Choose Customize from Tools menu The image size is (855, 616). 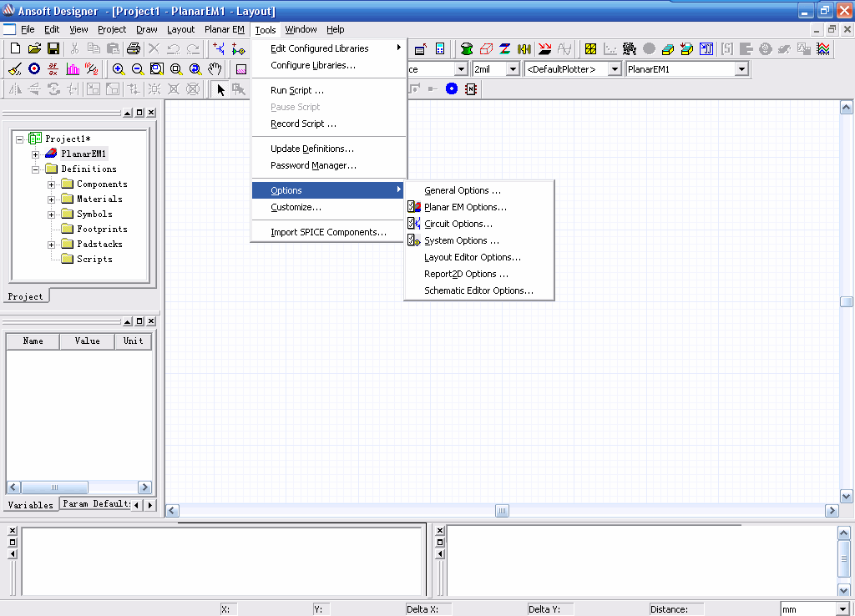point(328,207)
